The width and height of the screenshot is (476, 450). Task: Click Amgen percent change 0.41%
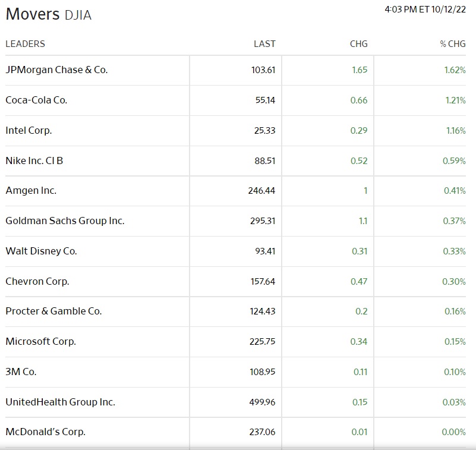[x=455, y=191]
